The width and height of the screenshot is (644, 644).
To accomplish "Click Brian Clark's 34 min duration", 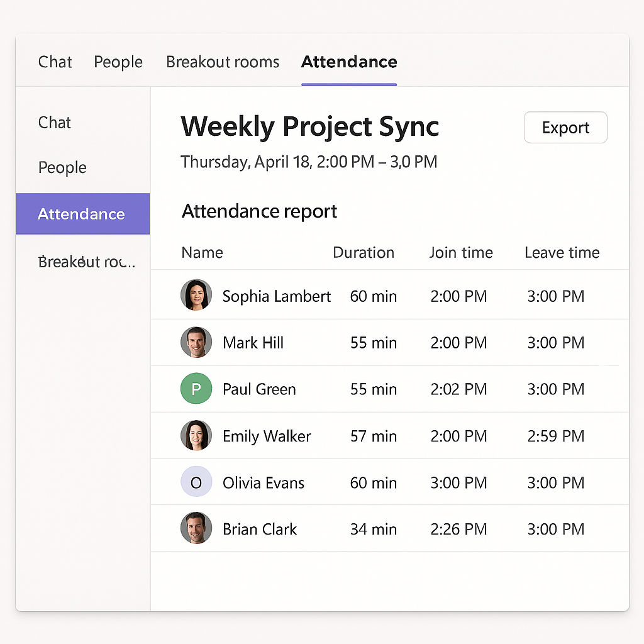I will [x=374, y=529].
